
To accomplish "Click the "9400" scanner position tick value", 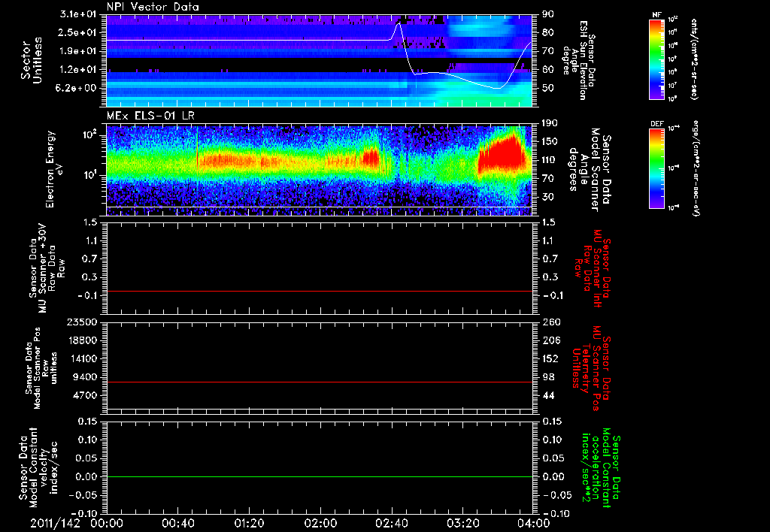I will tap(85, 377).
